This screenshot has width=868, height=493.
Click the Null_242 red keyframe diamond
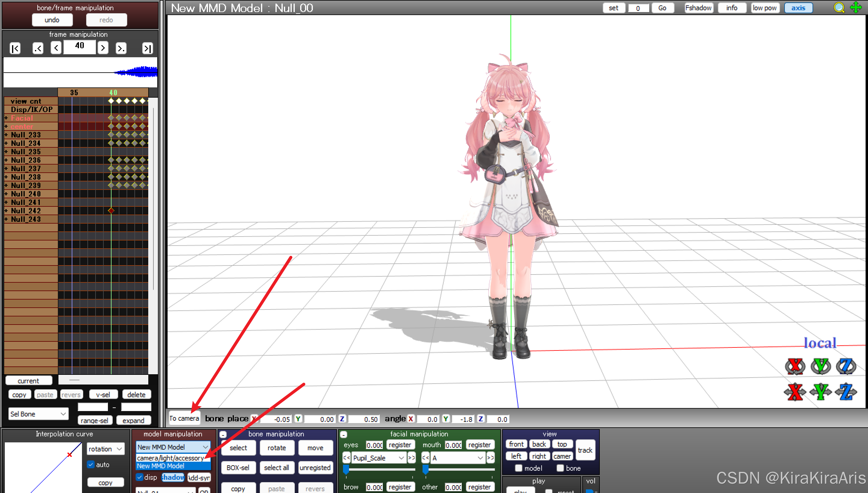111,211
